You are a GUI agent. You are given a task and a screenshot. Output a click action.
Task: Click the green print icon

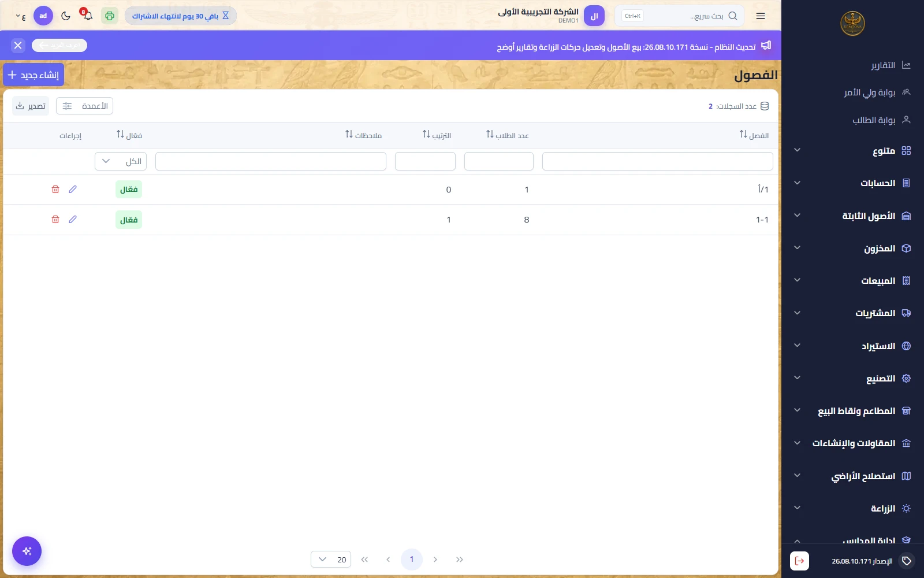click(x=110, y=16)
